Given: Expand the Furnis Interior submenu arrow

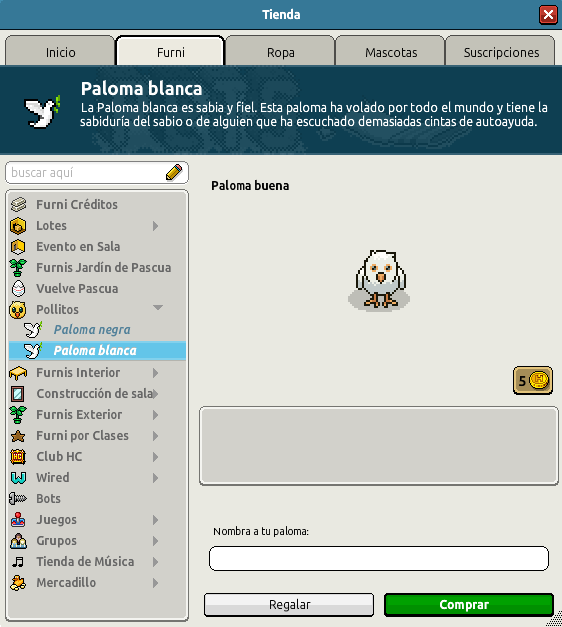Looking at the screenshot, I should pos(156,373).
